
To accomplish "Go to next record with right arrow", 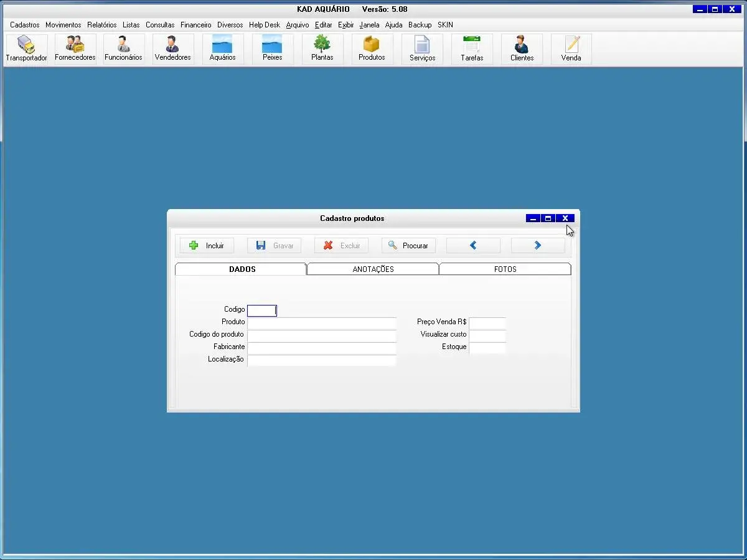I will 538,246.
